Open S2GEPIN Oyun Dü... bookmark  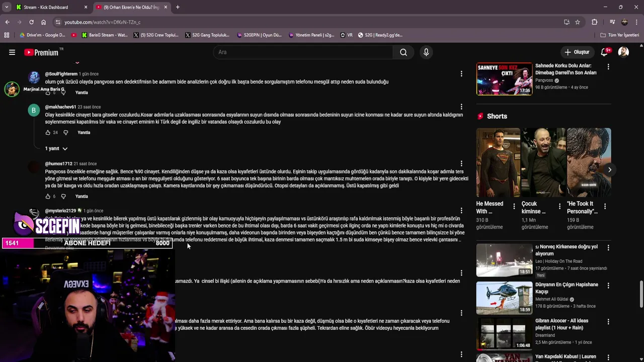pyautogui.click(x=259, y=35)
